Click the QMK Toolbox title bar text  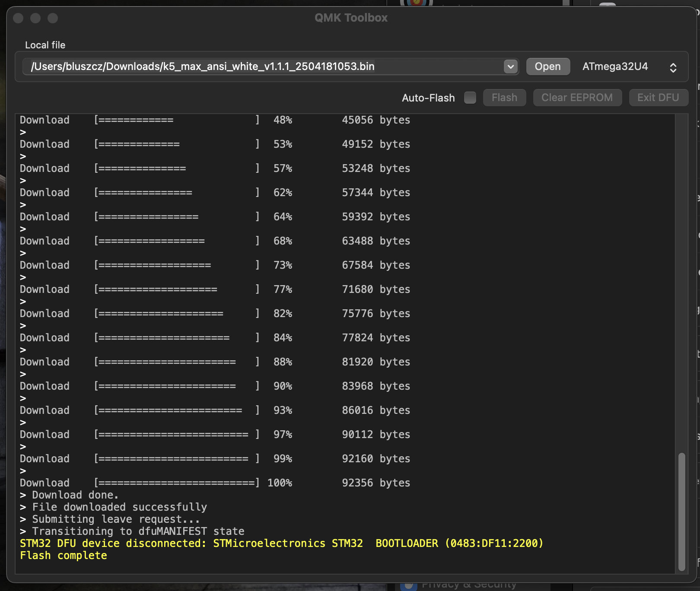pyautogui.click(x=351, y=18)
